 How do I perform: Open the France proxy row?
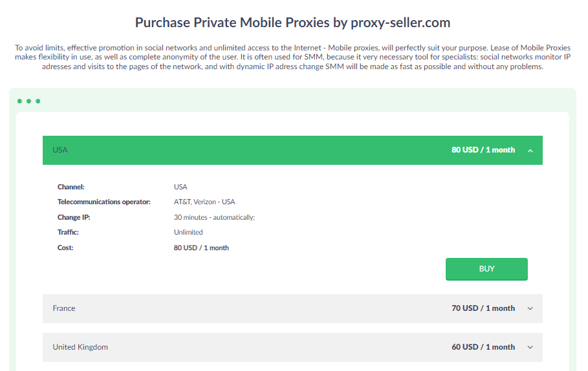click(64, 308)
